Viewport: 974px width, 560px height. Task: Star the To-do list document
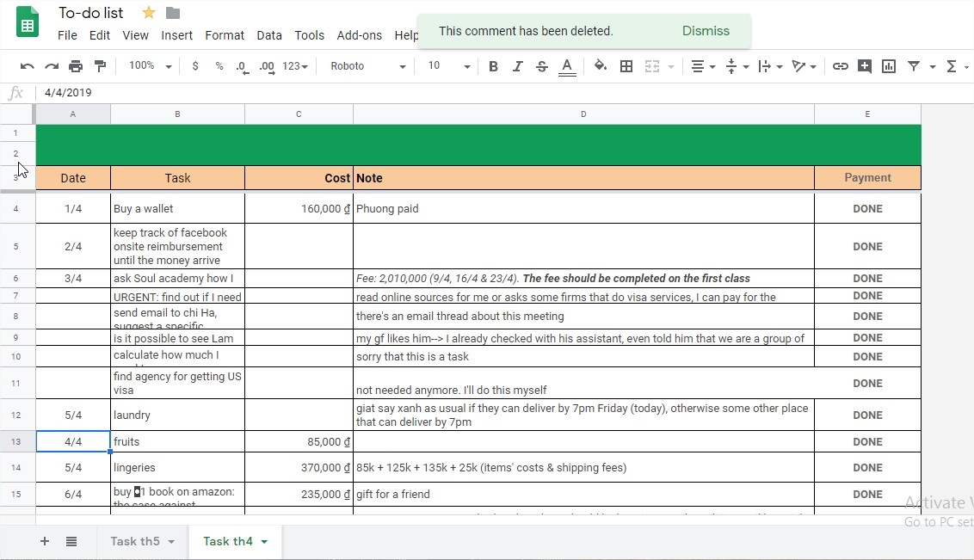tap(149, 12)
